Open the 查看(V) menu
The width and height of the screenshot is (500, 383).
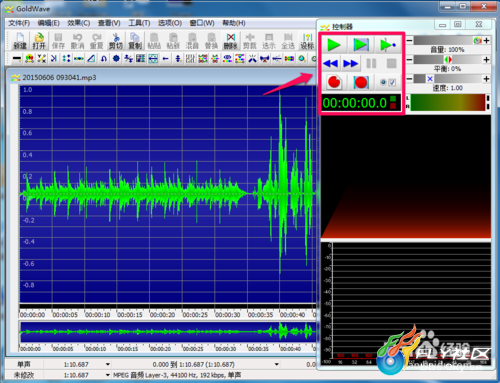tap(109, 23)
